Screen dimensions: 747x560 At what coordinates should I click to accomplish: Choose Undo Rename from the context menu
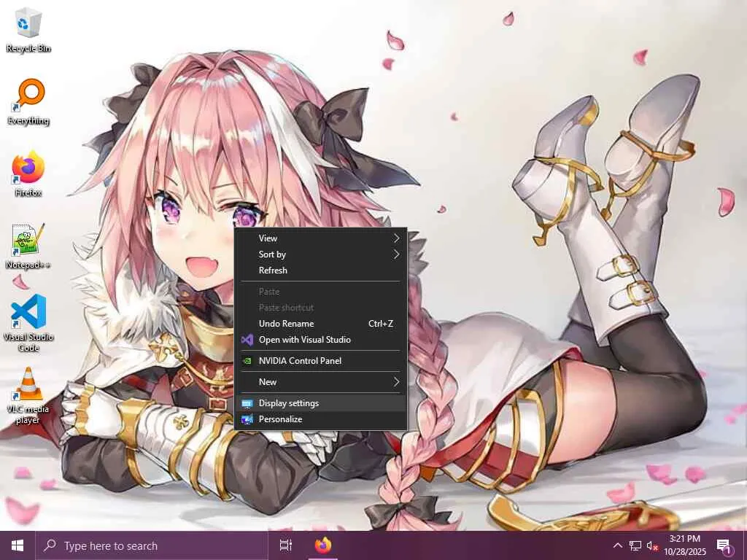(x=321, y=323)
